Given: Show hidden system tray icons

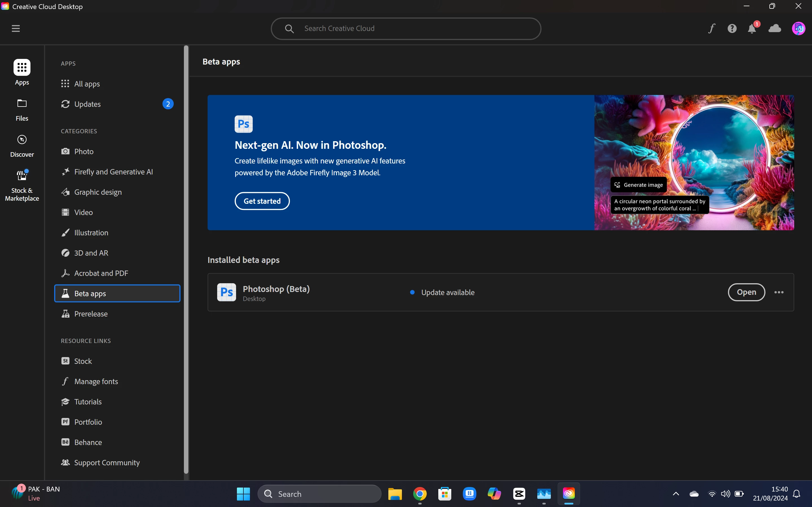Looking at the screenshot, I should pyautogui.click(x=676, y=493).
